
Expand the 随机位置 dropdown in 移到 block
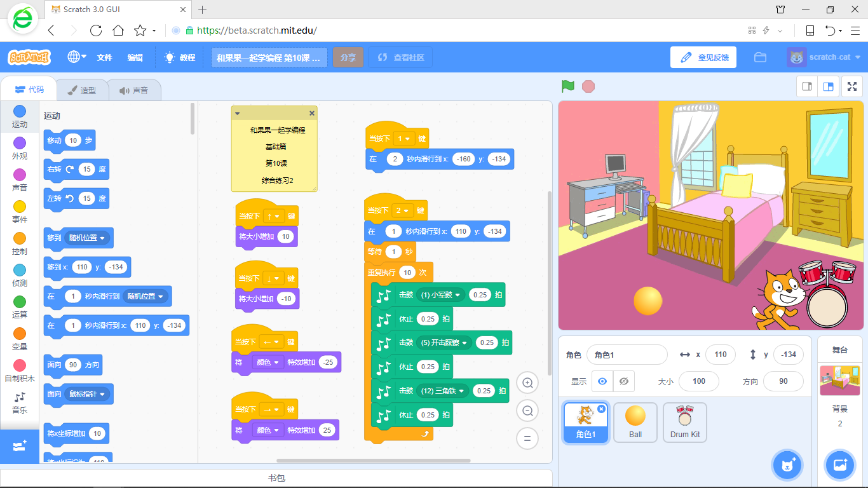(x=88, y=238)
